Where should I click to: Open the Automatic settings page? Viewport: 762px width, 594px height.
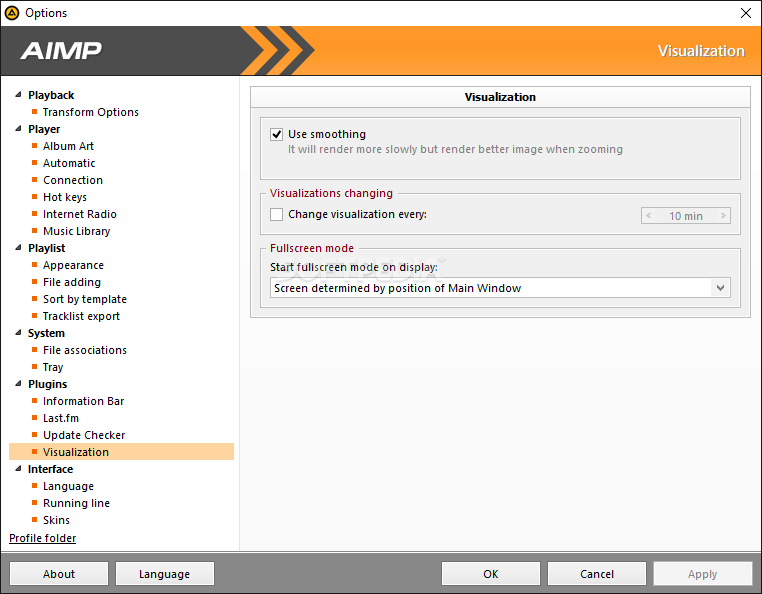click(x=69, y=163)
